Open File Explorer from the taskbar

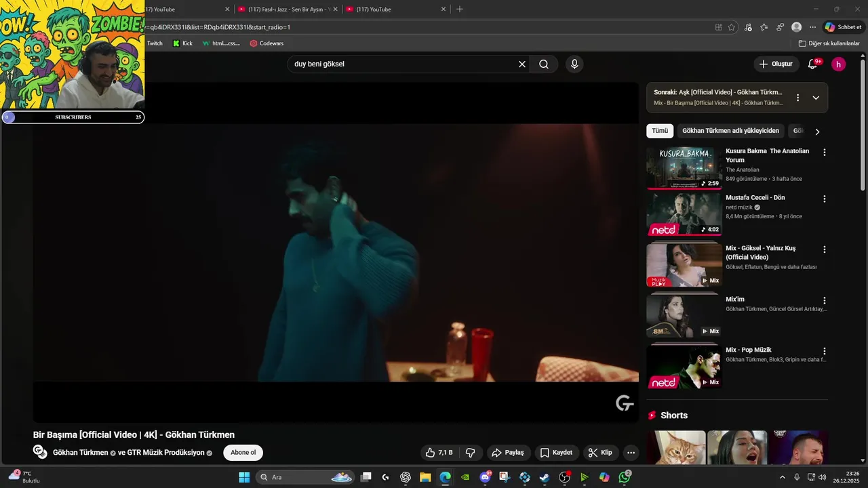(x=425, y=477)
